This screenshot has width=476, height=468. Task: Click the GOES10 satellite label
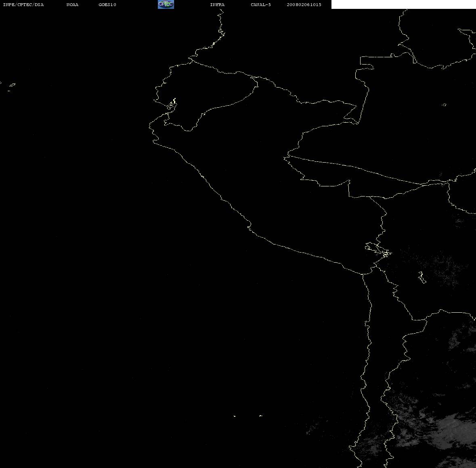[107, 4]
